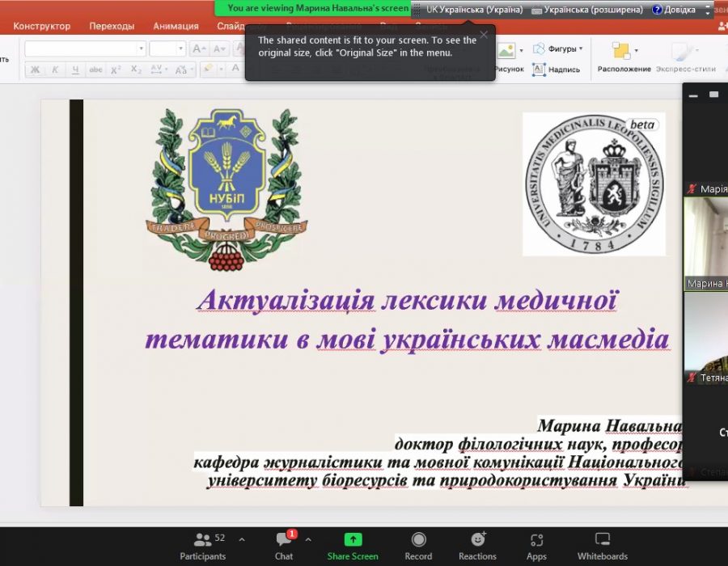This screenshot has height=566, width=728.
Task: Open the Переходы ribbon tab
Action: click(x=112, y=26)
